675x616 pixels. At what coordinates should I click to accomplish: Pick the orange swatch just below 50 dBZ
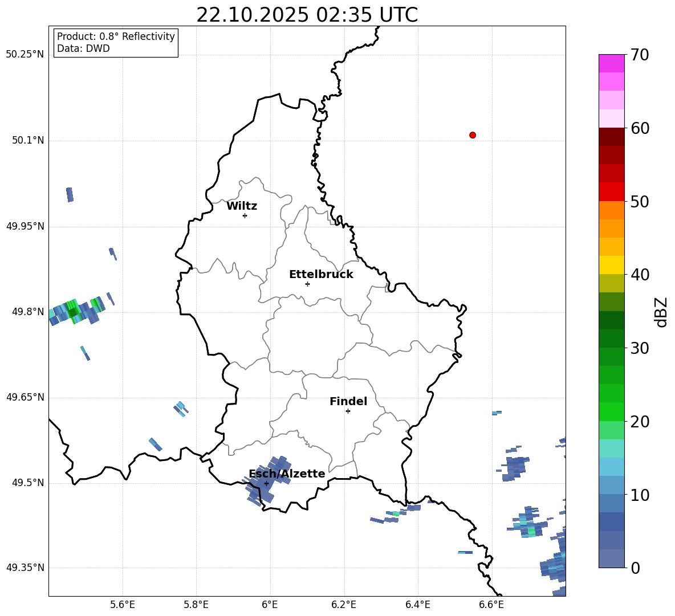pos(611,210)
